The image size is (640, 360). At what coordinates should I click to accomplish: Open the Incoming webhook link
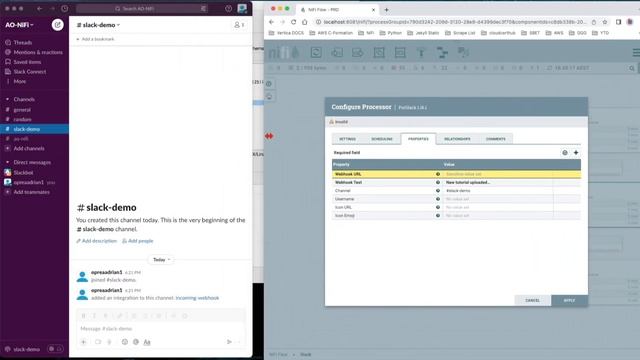197,298
